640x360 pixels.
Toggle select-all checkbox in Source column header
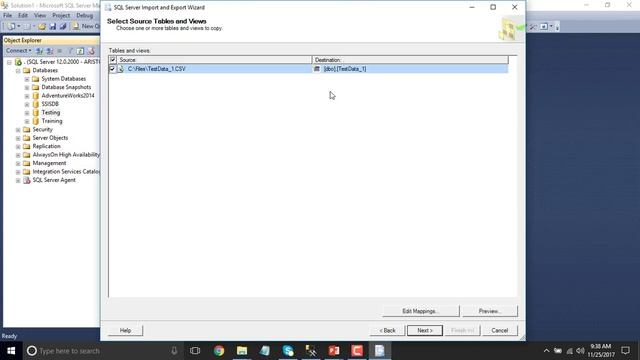click(113, 60)
